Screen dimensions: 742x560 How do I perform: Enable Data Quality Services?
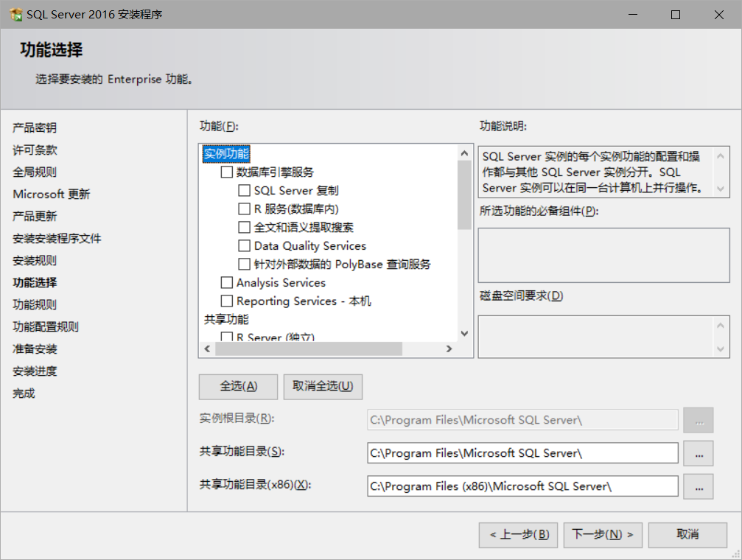click(x=244, y=245)
